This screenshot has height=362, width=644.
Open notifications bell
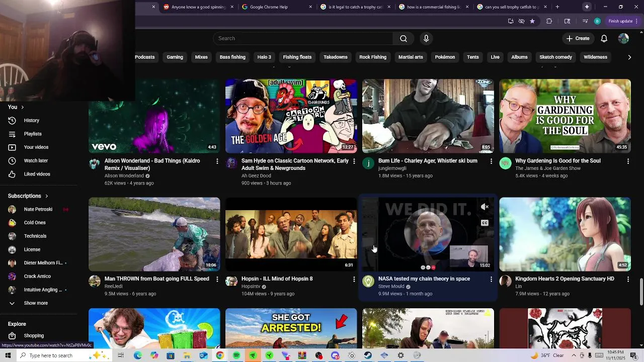click(x=604, y=39)
